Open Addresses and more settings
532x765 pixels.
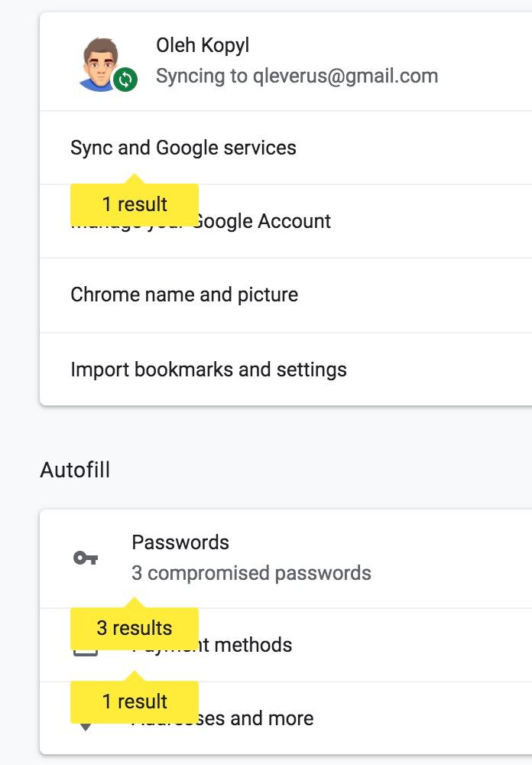click(286, 718)
